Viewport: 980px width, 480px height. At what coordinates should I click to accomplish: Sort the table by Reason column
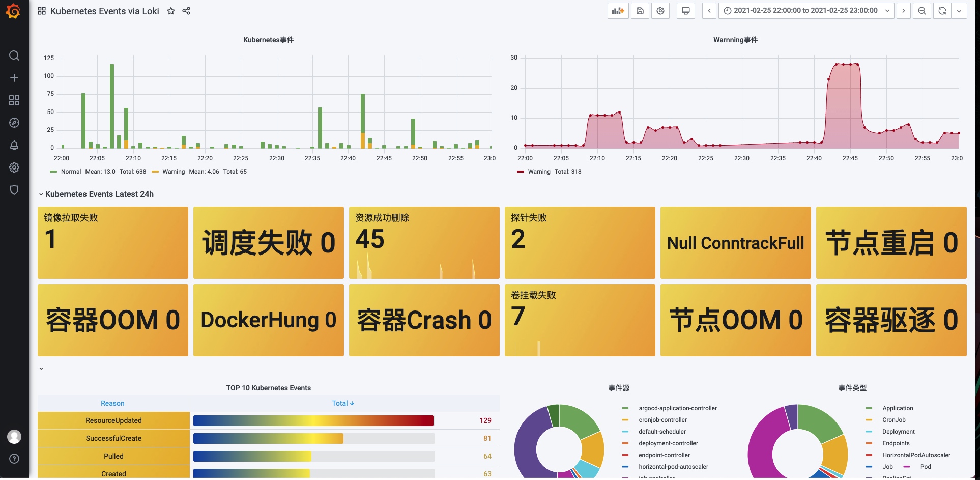tap(112, 403)
